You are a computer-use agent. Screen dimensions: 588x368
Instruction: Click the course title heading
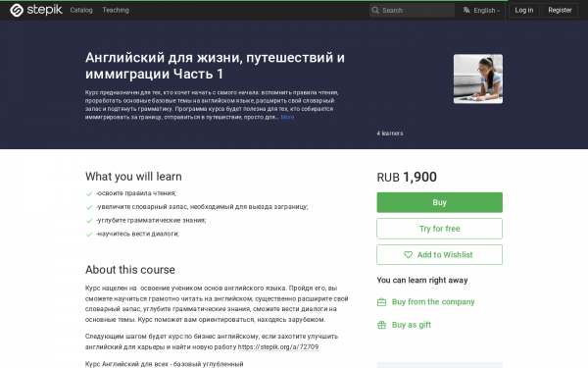tap(215, 66)
